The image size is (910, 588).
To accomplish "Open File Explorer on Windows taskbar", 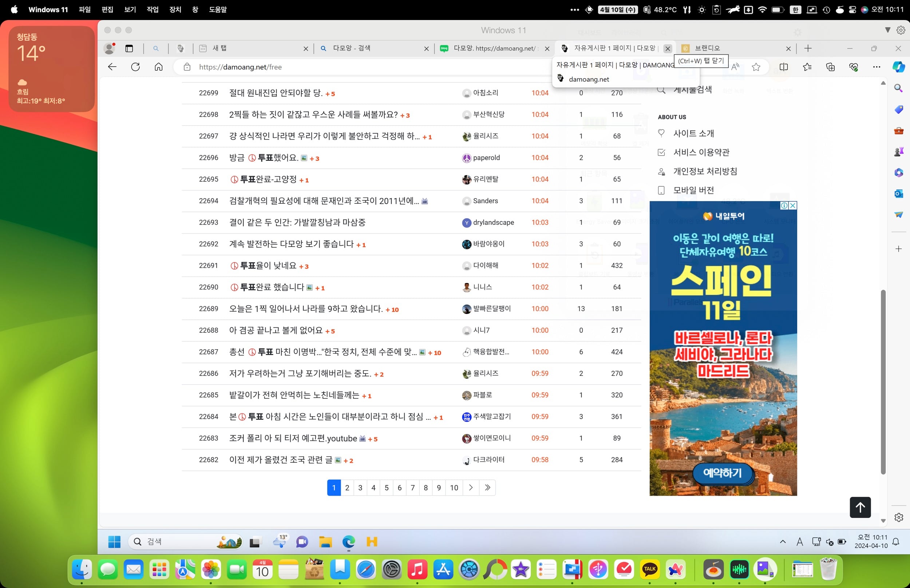I will (x=325, y=541).
